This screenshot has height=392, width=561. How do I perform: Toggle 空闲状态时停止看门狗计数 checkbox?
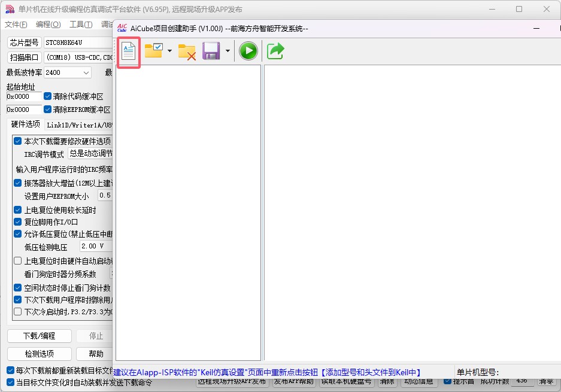pyautogui.click(x=17, y=287)
